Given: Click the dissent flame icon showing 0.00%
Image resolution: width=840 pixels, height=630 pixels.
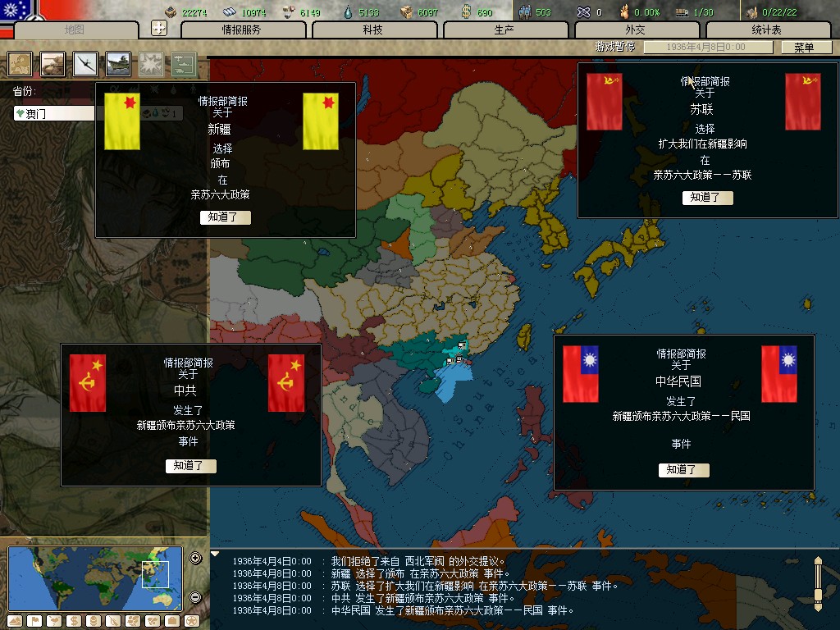Looking at the screenshot, I should click(x=624, y=11).
